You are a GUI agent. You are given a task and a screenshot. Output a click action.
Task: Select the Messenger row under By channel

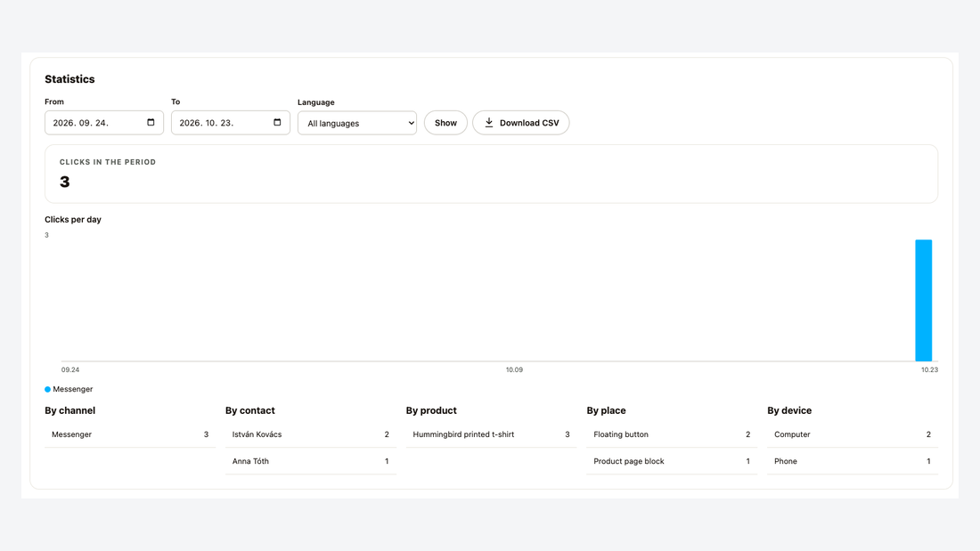coord(130,434)
